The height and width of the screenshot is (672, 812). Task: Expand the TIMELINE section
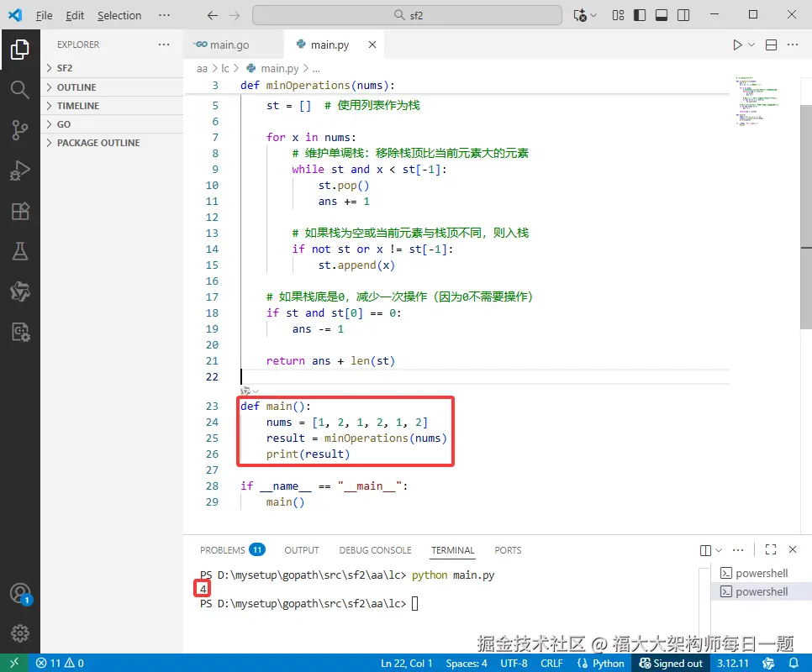112,106
